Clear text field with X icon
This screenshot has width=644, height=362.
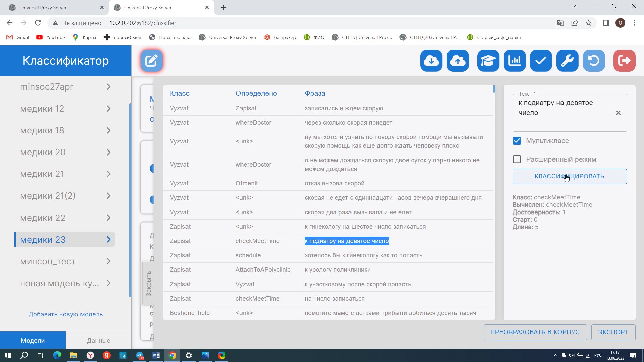point(618,113)
